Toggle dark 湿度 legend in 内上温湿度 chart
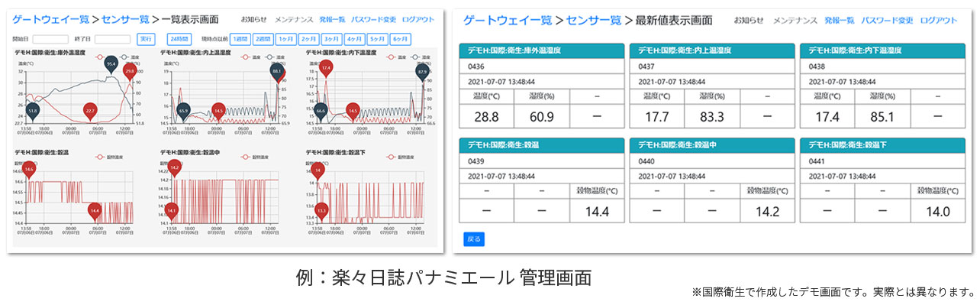This screenshot has width=980, height=305. (x=275, y=57)
